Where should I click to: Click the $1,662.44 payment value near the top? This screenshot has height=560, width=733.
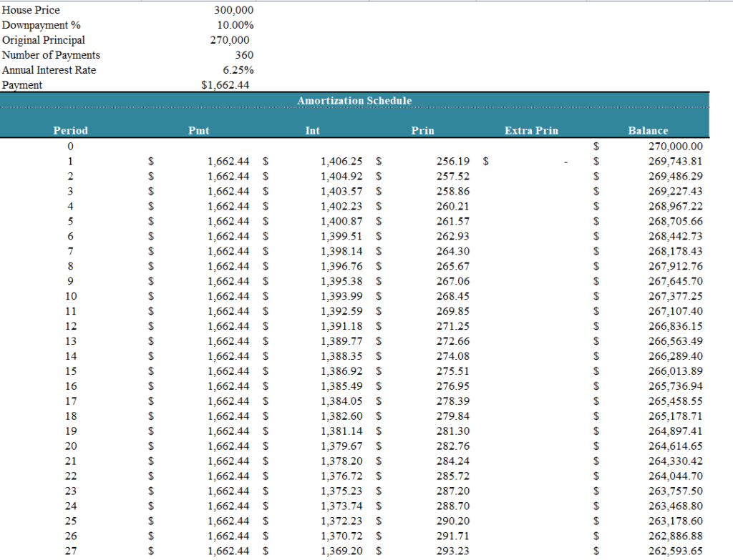225,84
